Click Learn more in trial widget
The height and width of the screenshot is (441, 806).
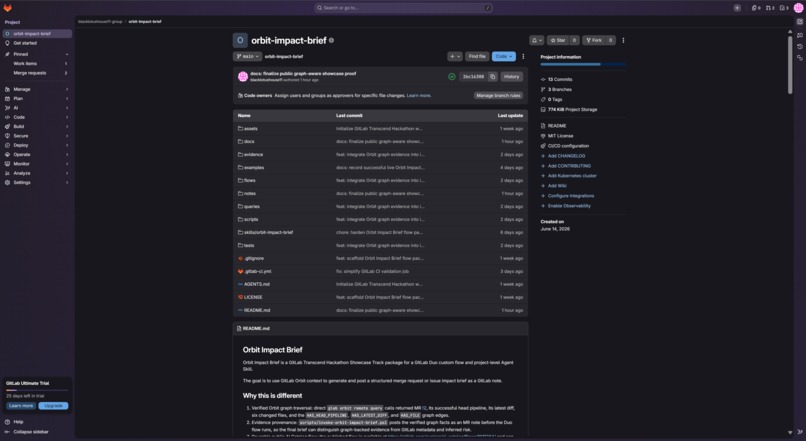[x=21, y=406]
